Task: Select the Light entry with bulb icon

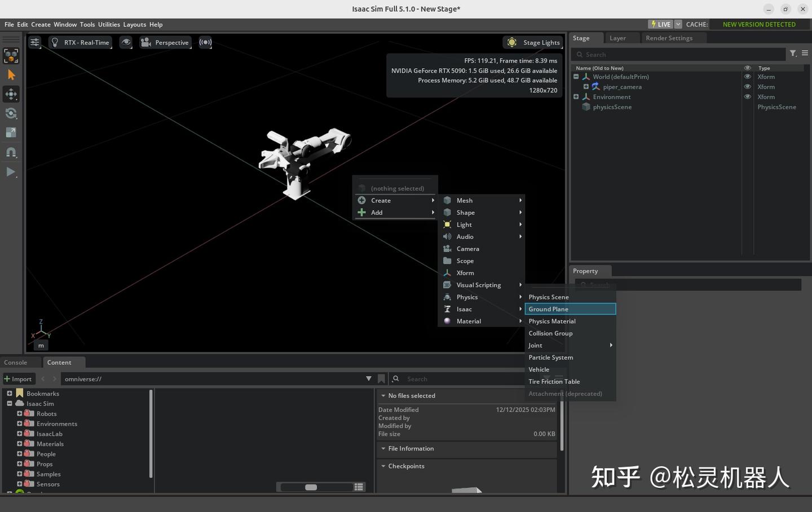Action: click(482, 224)
